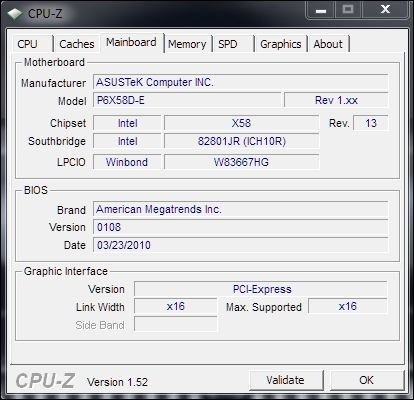Click the Validate button

[x=286, y=380]
